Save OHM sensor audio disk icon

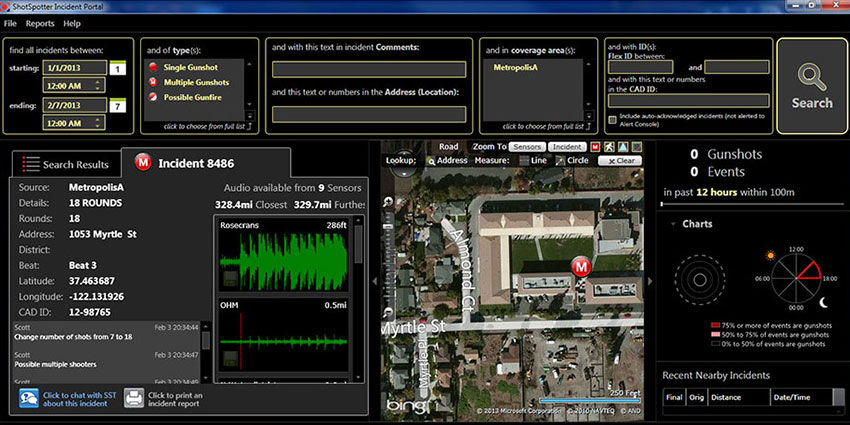click(230, 358)
